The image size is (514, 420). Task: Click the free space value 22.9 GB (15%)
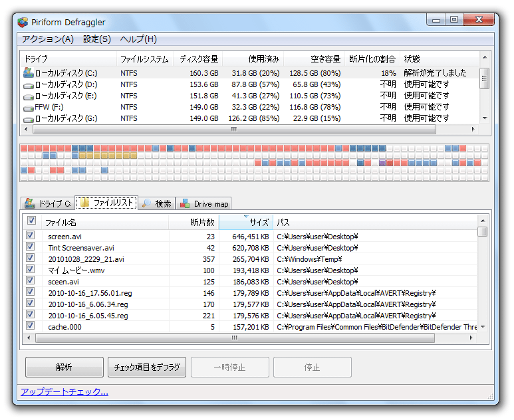pos(317,118)
